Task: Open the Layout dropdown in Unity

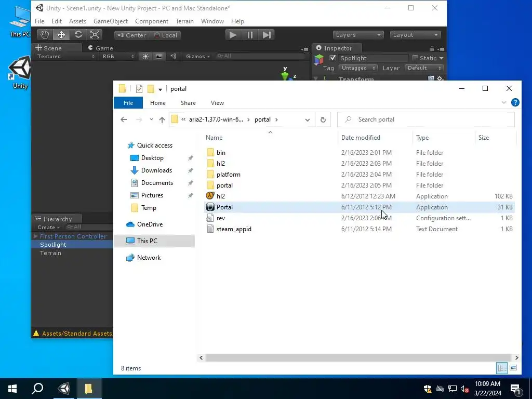Action: click(x=415, y=35)
